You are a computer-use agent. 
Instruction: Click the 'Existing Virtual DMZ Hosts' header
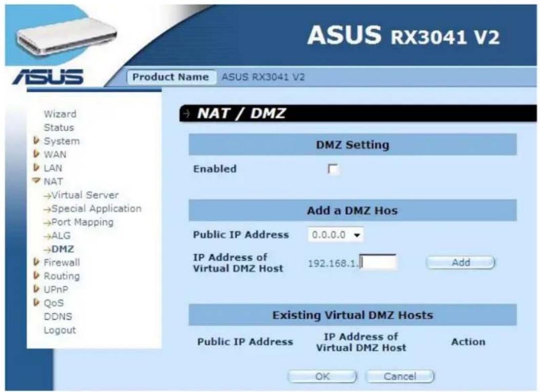tap(352, 315)
